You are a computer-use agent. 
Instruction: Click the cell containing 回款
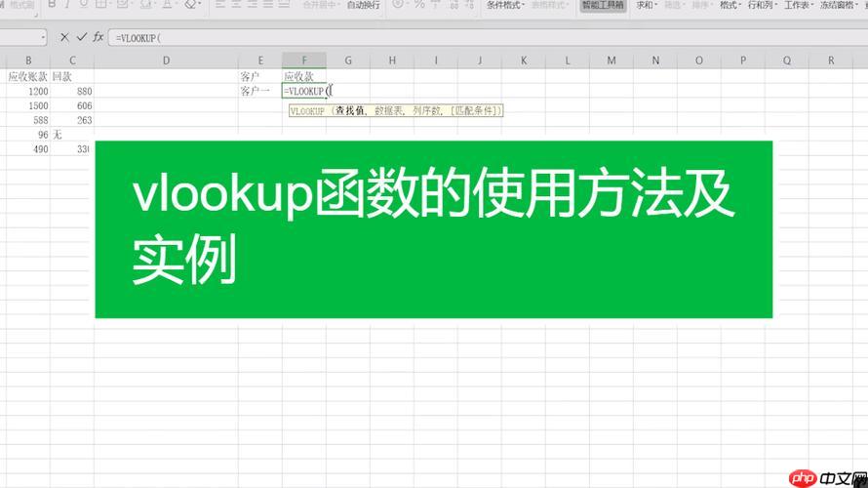pyautogui.click(x=72, y=76)
